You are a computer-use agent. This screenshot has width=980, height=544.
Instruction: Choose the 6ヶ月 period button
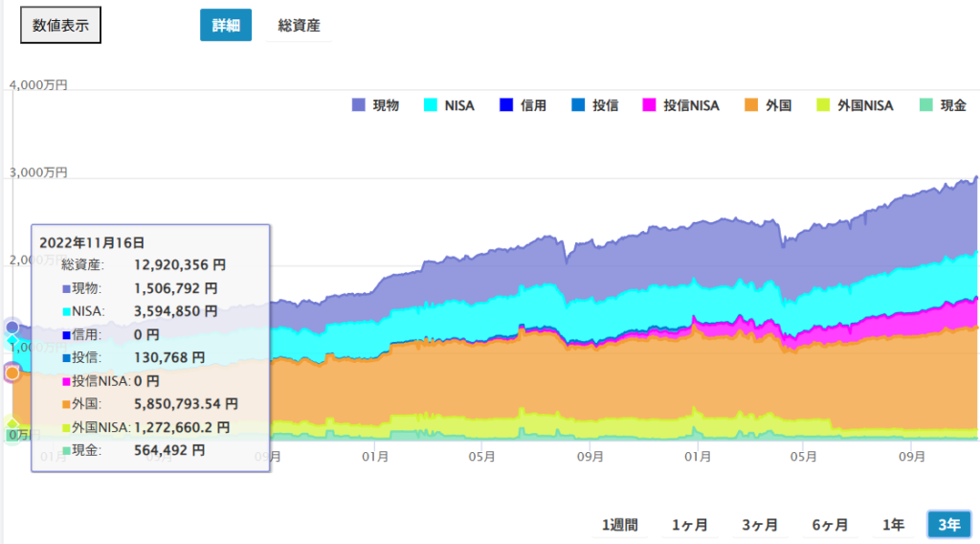point(829,525)
